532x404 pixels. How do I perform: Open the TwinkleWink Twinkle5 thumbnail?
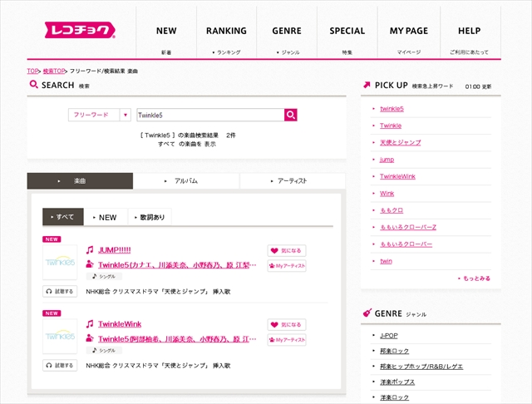60,336
